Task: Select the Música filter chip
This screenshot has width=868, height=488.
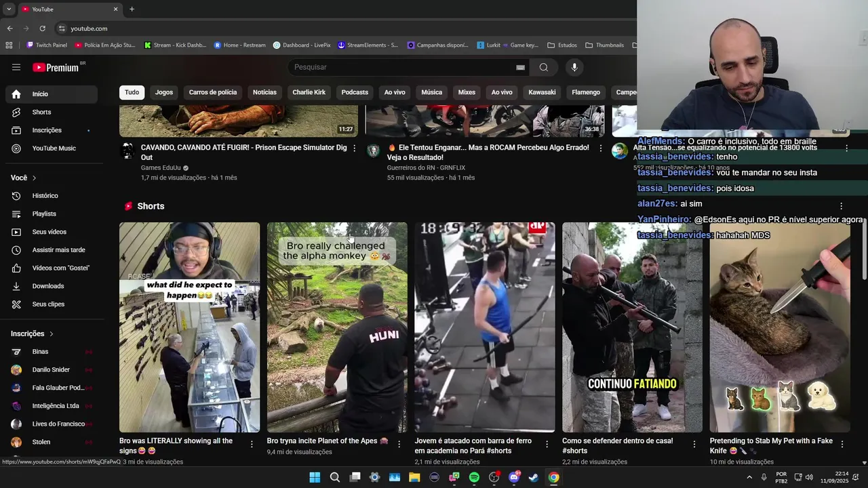Action: pos(431,92)
